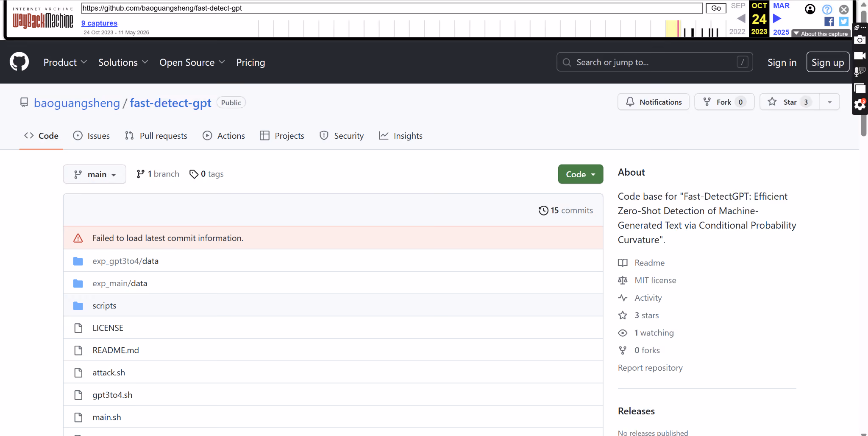Open the Wayback help question icon

827,9
